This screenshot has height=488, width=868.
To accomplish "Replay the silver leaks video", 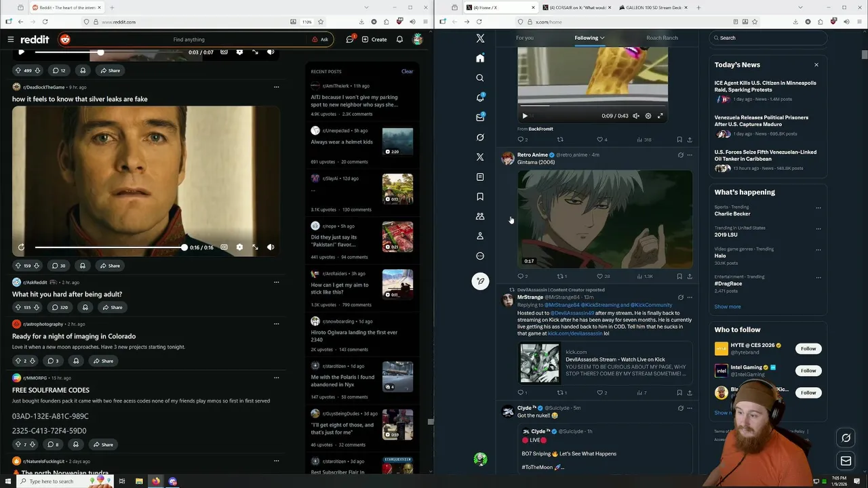I will tap(21, 247).
